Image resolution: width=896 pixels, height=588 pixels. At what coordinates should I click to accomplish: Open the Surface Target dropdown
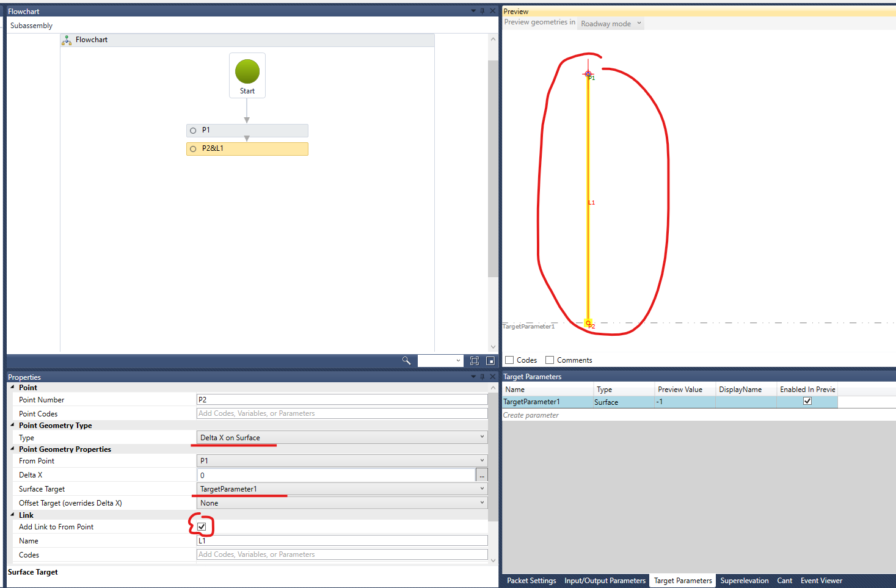(342, 488)
